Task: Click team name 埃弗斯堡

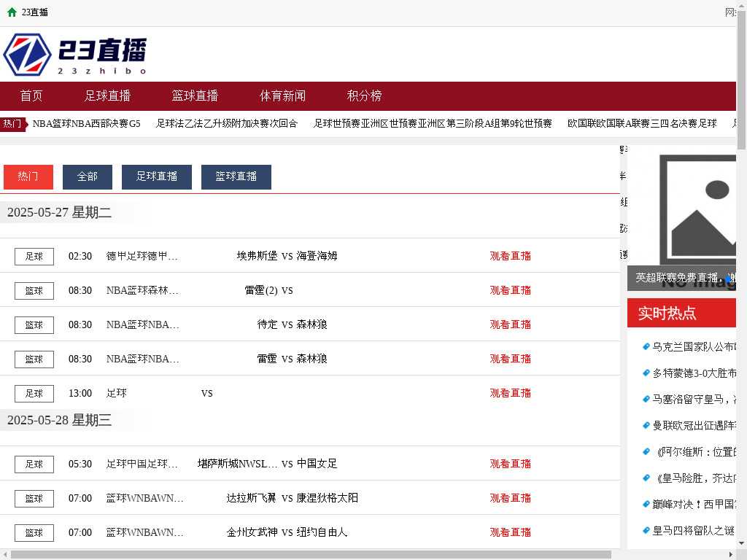Action: click(x=258, y=256)
